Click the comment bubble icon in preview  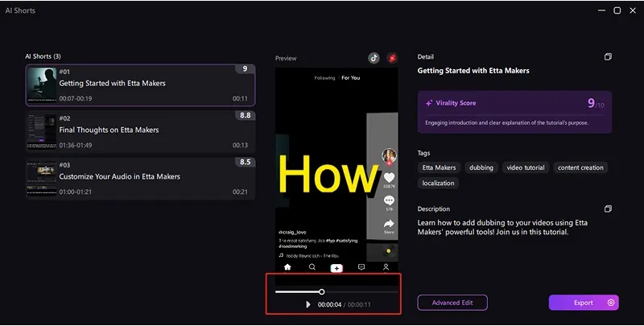(x=389, y=200)
